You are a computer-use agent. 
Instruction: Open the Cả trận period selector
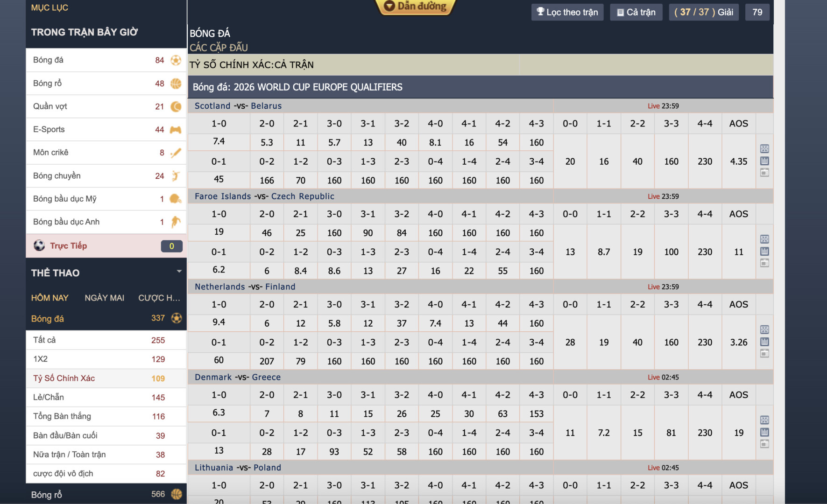636,12
